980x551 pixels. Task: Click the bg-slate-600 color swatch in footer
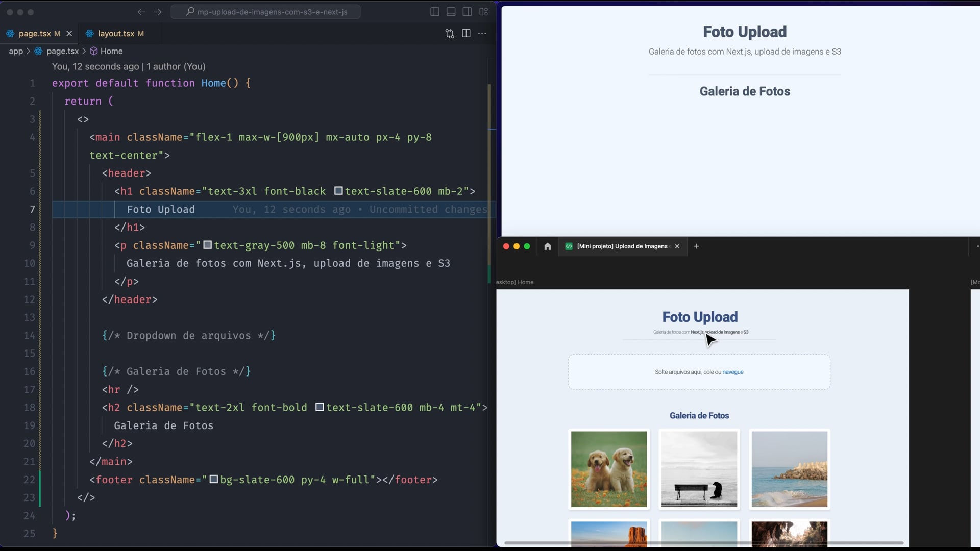(214, 479)
